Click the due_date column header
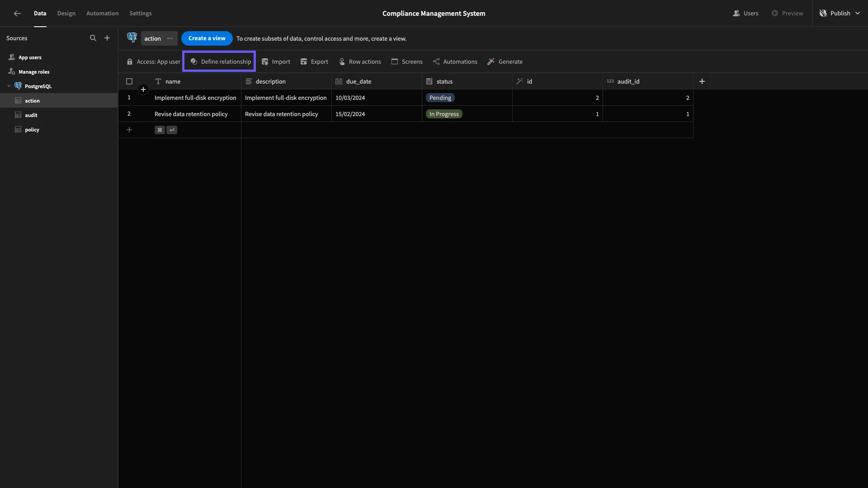868x488 pixels. click(x=377, y=81)
